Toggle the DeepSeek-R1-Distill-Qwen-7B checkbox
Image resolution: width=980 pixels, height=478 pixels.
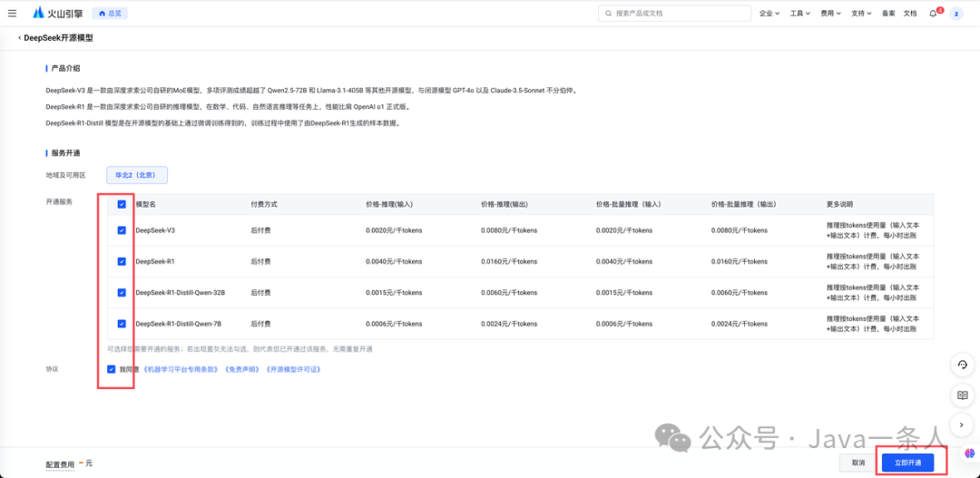[x=122, y=323]
